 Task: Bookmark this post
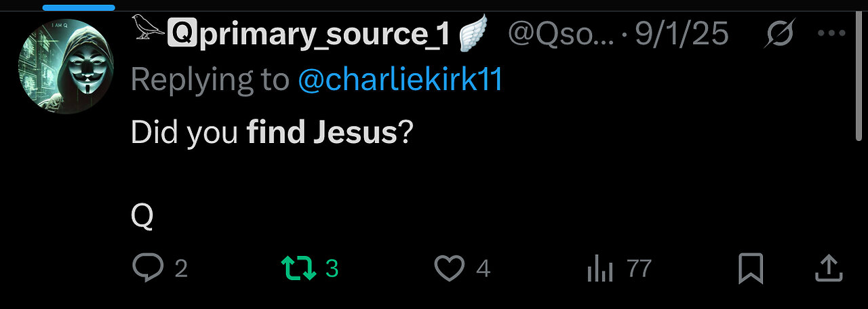coord(750,269)
